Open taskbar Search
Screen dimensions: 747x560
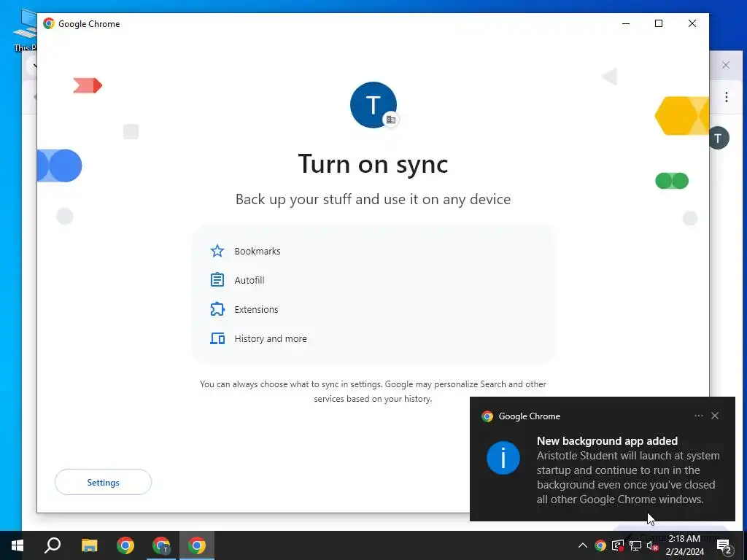(53, 545)
